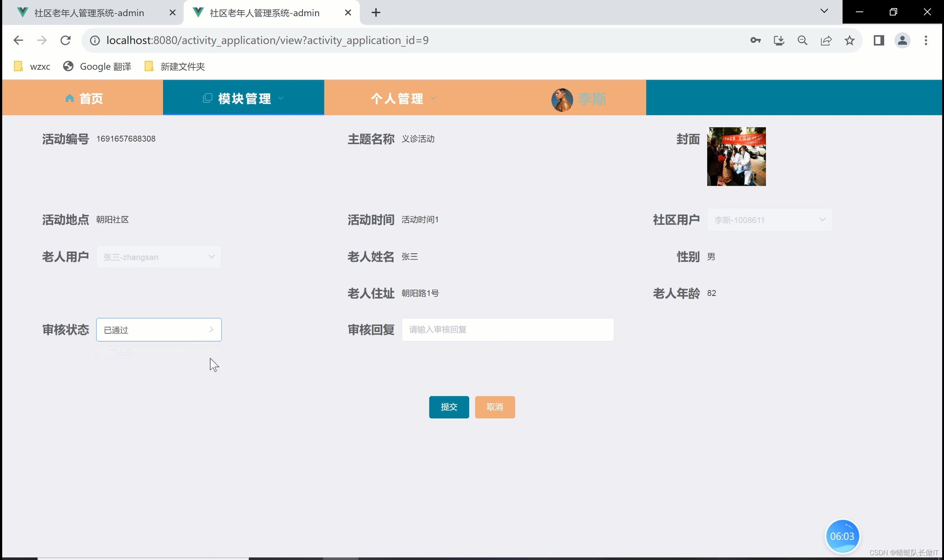Image resolution: width=944 pixels, height=560 pixels.
Task: Click the browser back arrow
Action: [18, 41]
